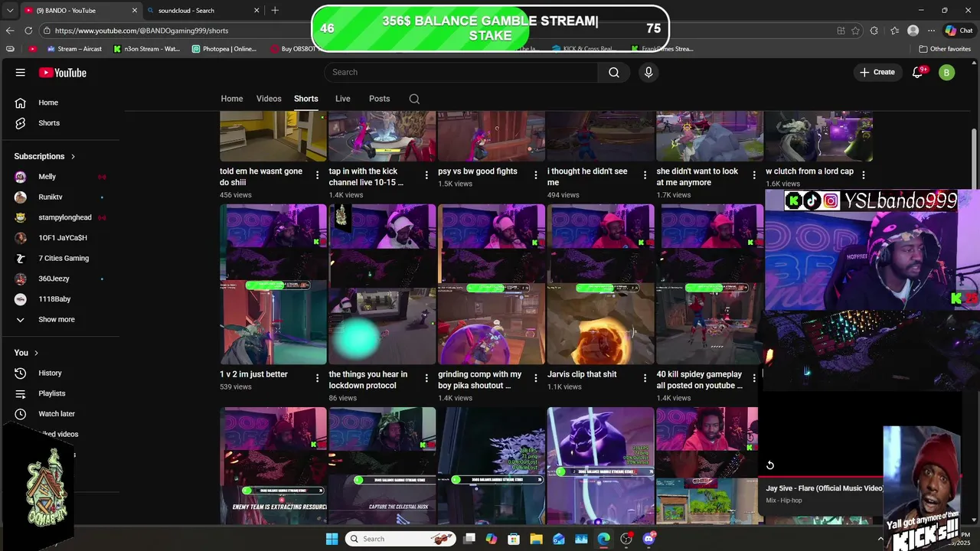Replay the Jay 5ive Flare mini player video
Image resolution: width=980 pixels, height=551 pixels.
(770, 465)
